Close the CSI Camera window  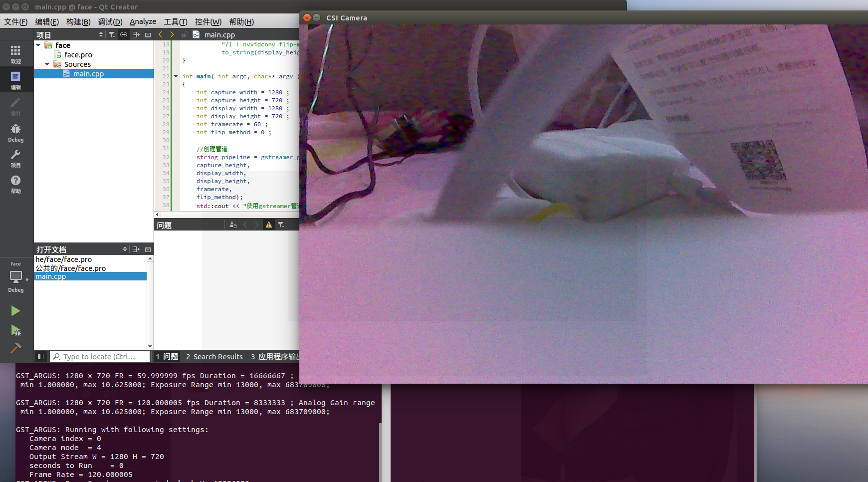[307, 17]
